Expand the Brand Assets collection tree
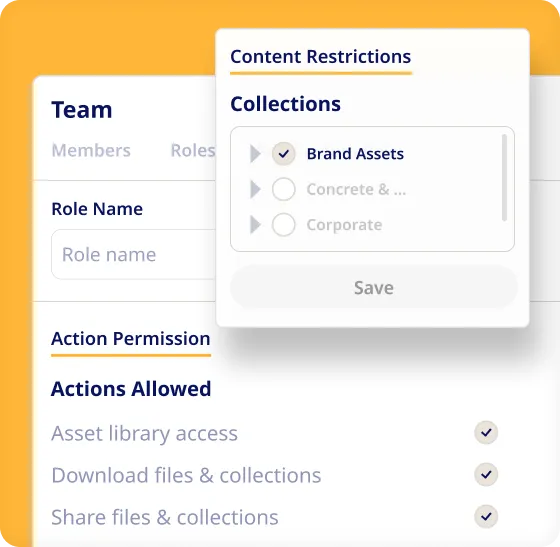 click(255, 154)
